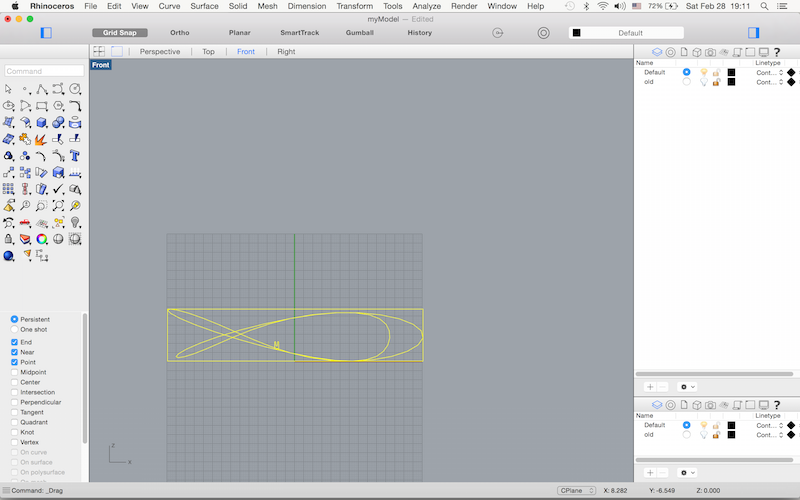Toggle the left sidebar panel icon
This screenshot has height=500, width=800.
[x=46, y=33]
